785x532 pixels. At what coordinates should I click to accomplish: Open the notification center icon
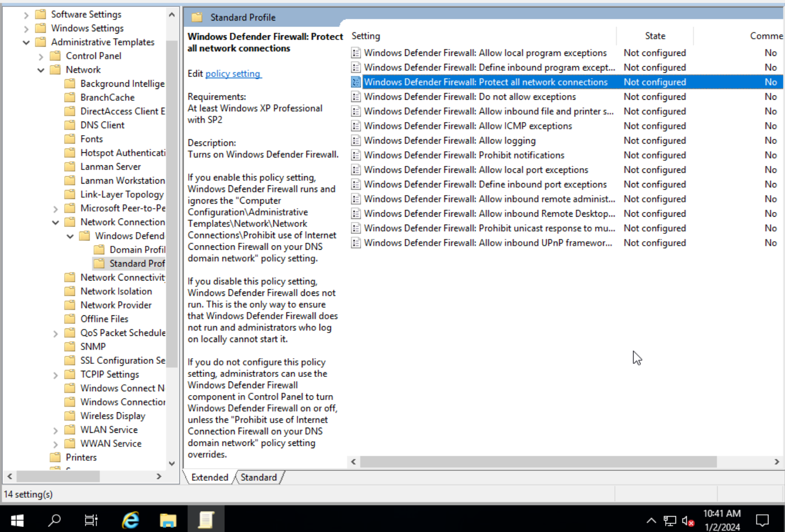762,520
